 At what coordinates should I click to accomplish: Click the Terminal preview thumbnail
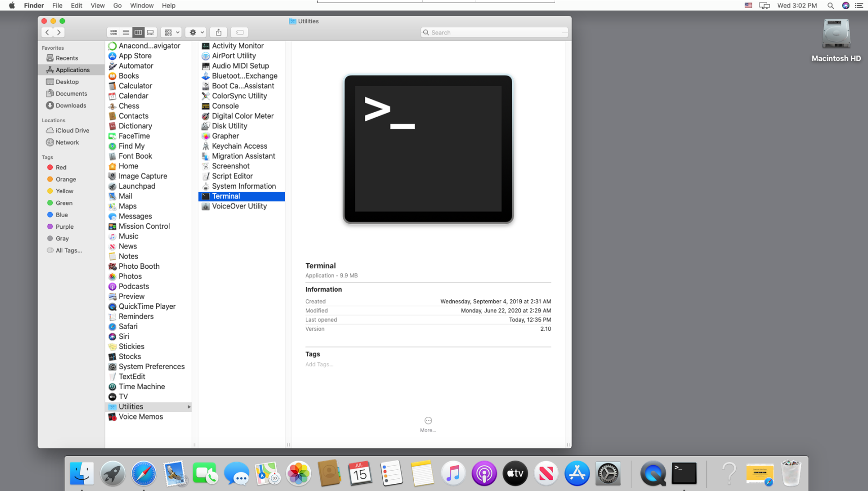coord(428,149)
